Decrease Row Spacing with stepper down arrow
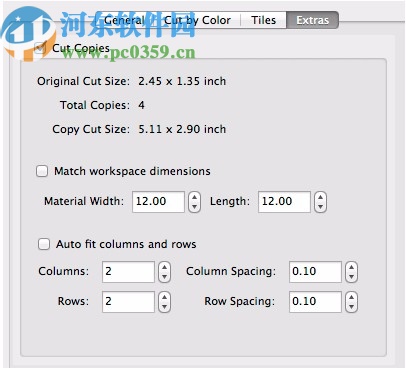 (351, 307)
